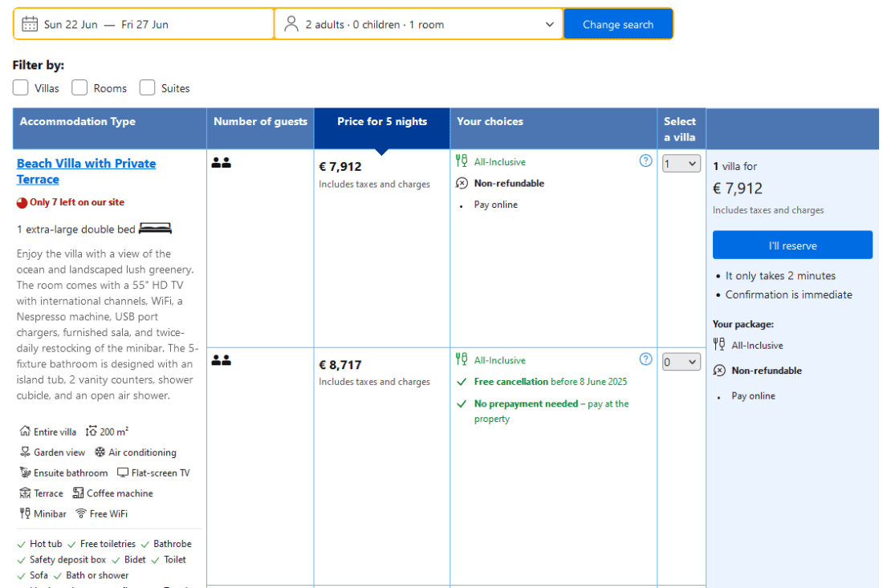Enable the Villas filter checkbox
Image resolution: width=883 pixels, height=588 pixels.
[20, 87]
